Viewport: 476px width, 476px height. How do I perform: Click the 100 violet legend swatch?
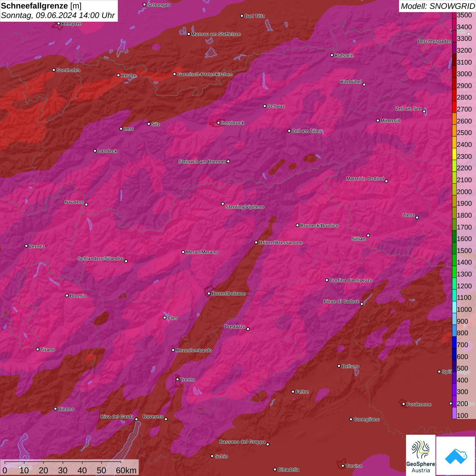(454, 413)
